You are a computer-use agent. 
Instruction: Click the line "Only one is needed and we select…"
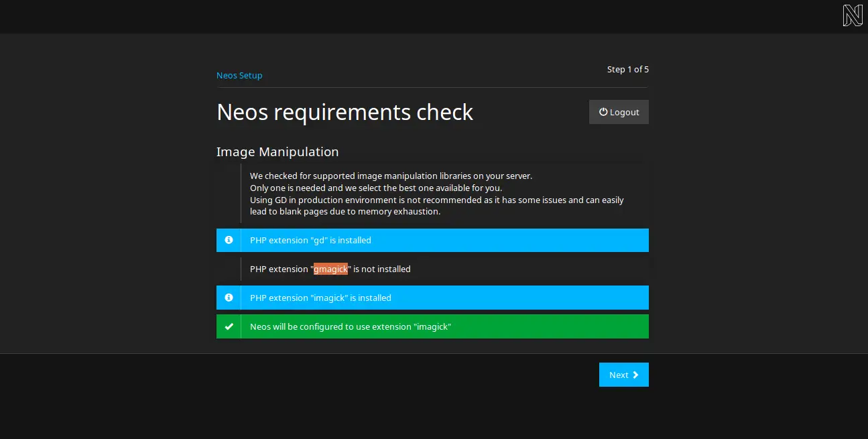[376, 188]
